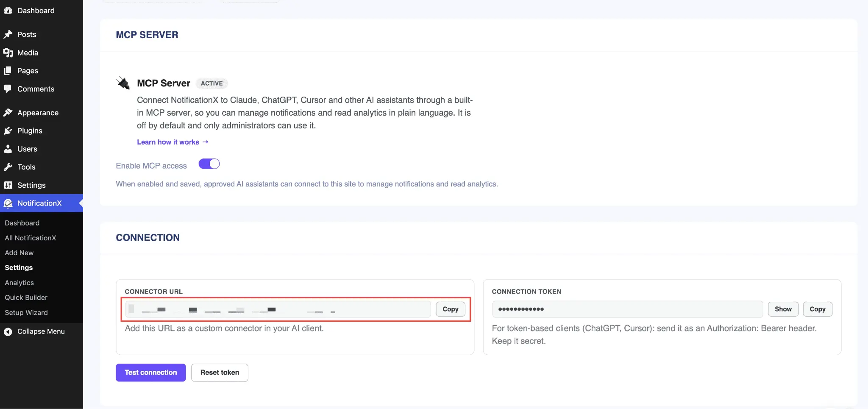The width and height of the screenshot is (868, 409).
Task: Click the CONNECTION section heading
Action: pos(148,238)
